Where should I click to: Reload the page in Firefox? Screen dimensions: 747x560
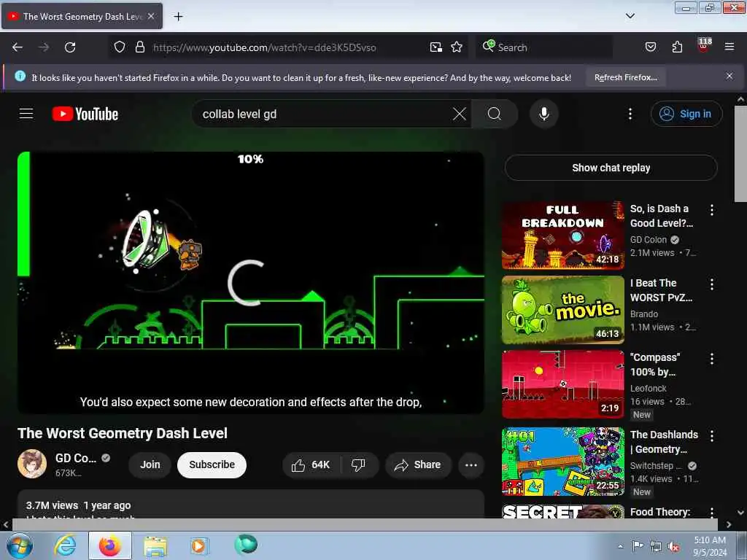(x=70, y=47)
